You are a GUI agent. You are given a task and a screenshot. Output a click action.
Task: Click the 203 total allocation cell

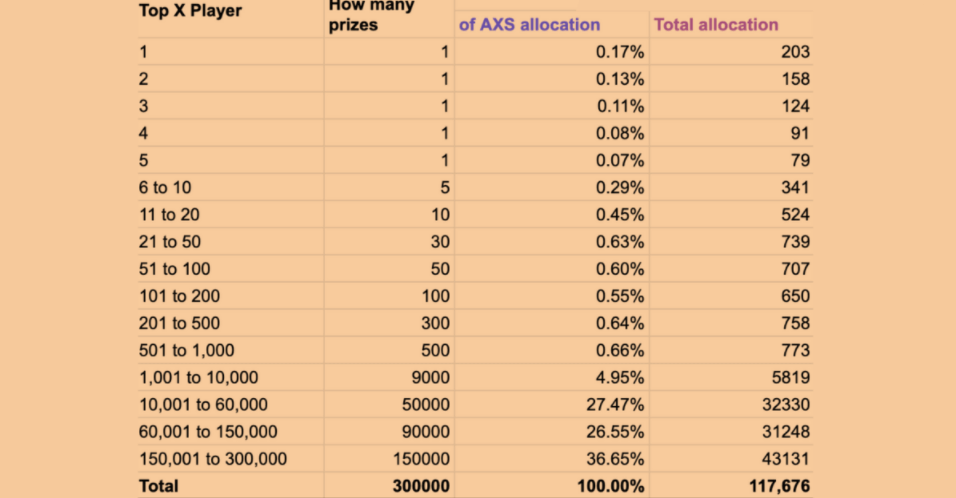click(795, 52)
